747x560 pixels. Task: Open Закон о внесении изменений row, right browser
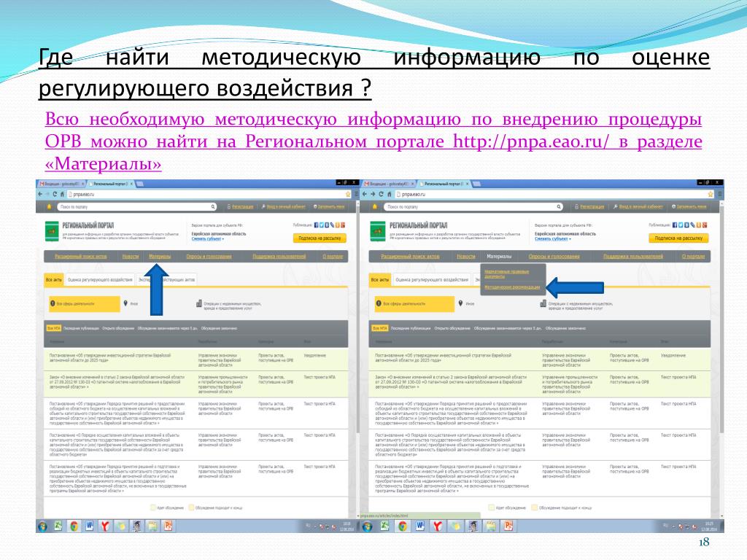point(541,384)
